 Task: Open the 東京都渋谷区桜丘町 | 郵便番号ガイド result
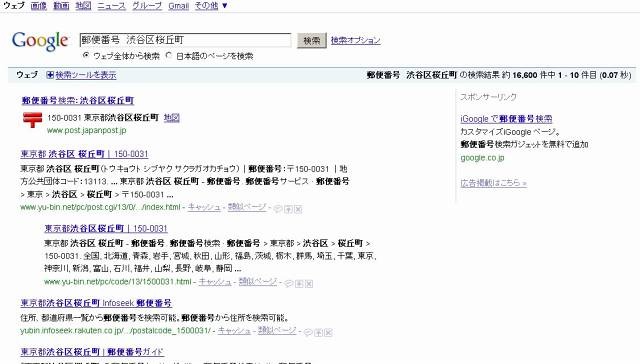[92, 351]
